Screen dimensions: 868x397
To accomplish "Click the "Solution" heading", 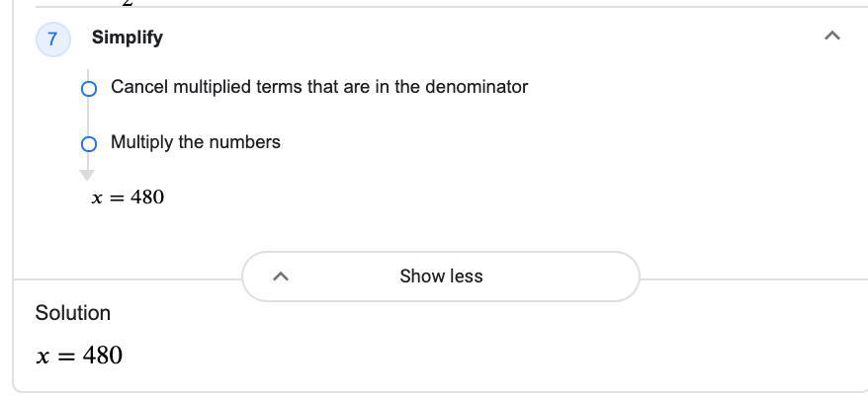I will tap(73, 313).
